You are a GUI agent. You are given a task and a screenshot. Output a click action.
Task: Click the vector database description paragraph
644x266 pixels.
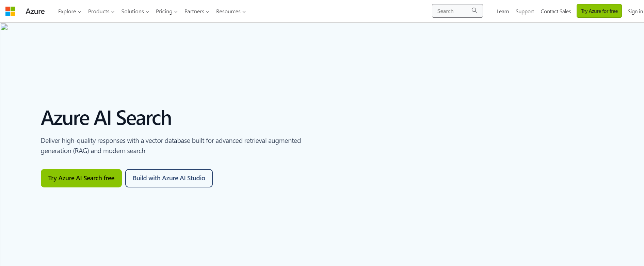pos(171,146)
